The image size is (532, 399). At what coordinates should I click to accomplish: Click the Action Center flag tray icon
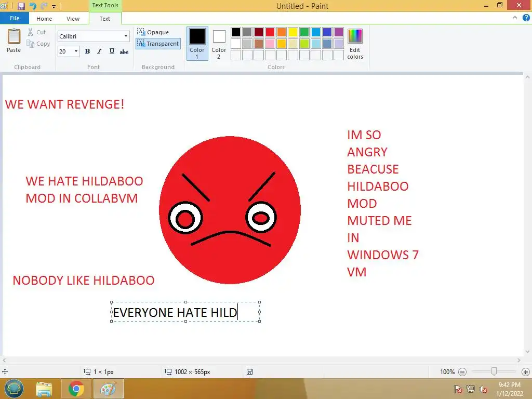tap(458, 389)
